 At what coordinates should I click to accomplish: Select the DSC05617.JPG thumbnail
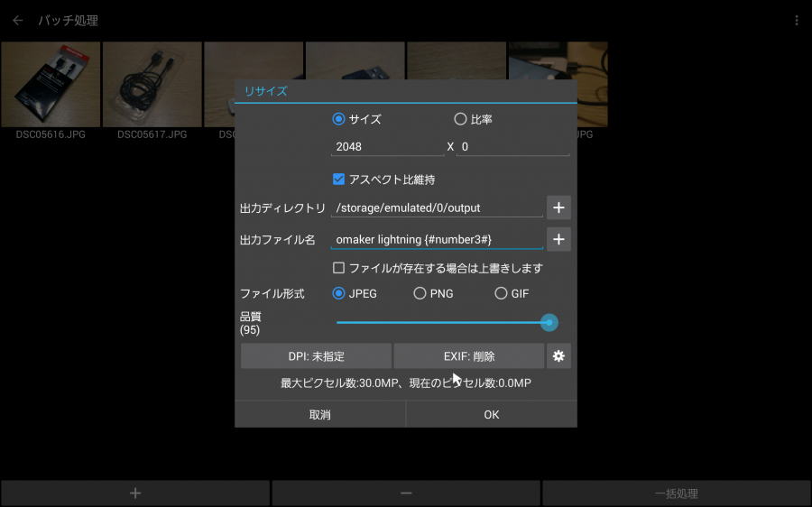(x=152, y=85)
